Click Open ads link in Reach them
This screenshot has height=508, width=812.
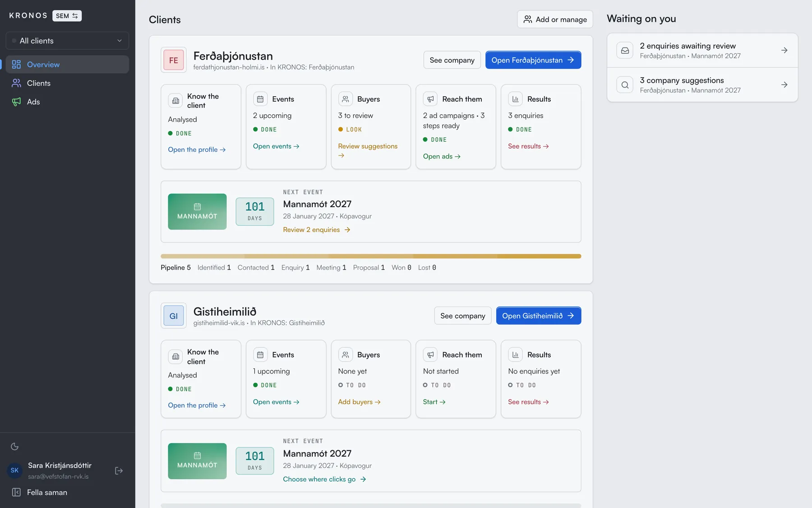click(442, 156)
